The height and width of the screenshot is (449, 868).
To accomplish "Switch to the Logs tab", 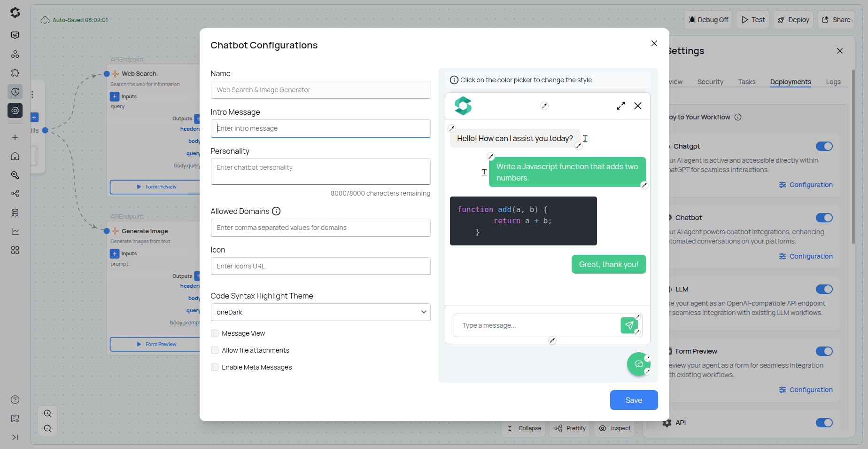I will [x=833, y=82].
